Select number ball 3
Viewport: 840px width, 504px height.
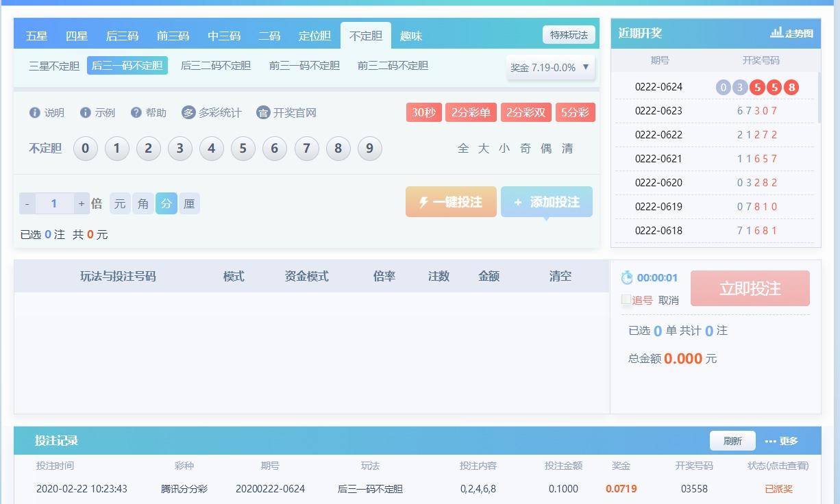(x=180, y=149)
